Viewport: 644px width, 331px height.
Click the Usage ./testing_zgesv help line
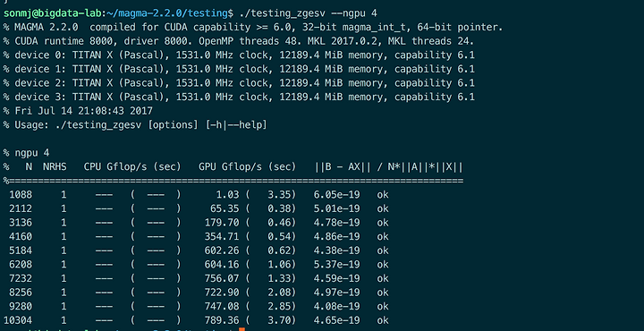pyautogui.click(x=135, y=125)
